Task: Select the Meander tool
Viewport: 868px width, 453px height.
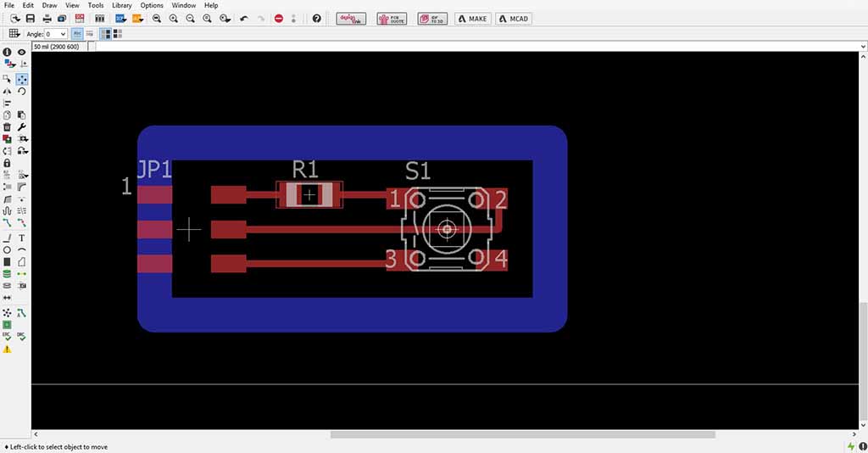Action: pyautogui.click(x=7, y=210)
